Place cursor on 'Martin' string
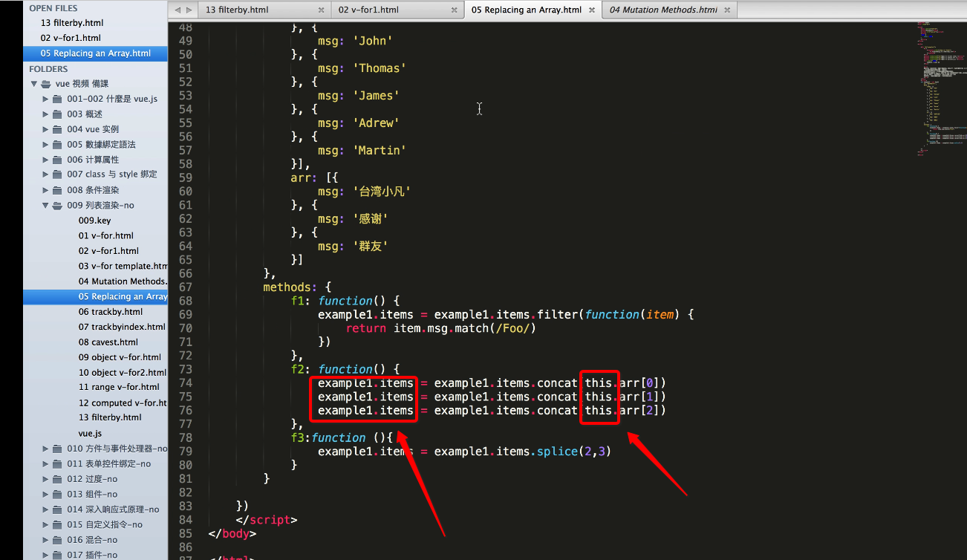Image resolution: width=967 pixels, height=560 pixels. (x=380, y=150)
